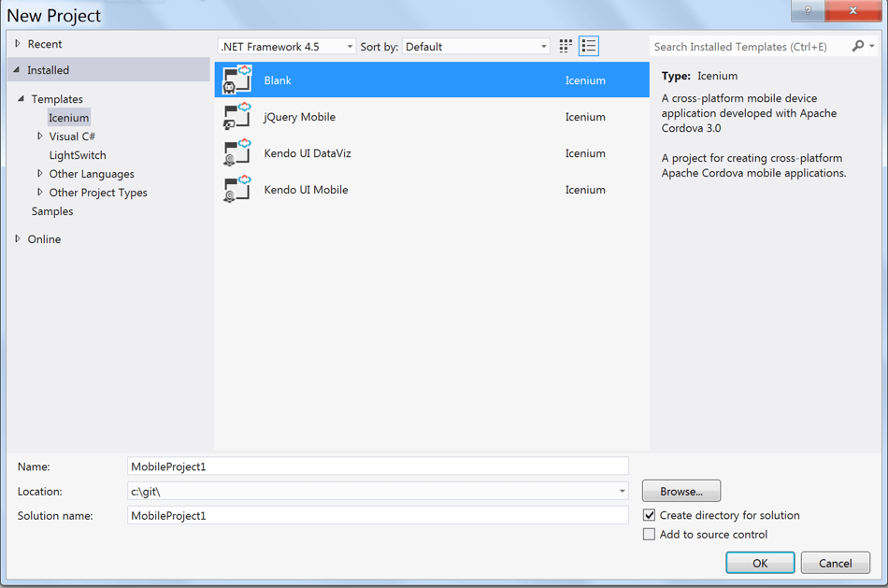Close the New Project dialog
The image size is (888, 588).
[x=852, y=11]
